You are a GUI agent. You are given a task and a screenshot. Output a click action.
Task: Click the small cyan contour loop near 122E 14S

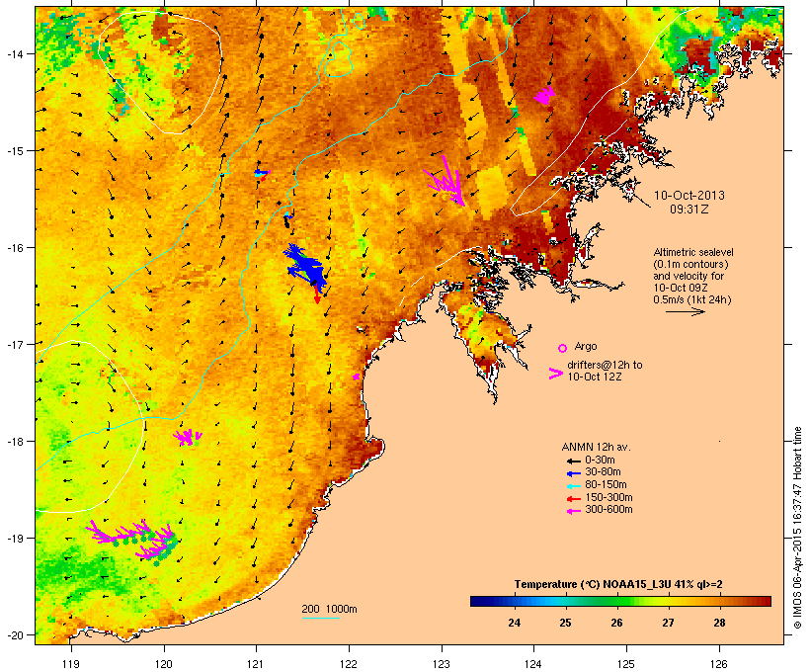pyautogui.click(x=339, y=59)
